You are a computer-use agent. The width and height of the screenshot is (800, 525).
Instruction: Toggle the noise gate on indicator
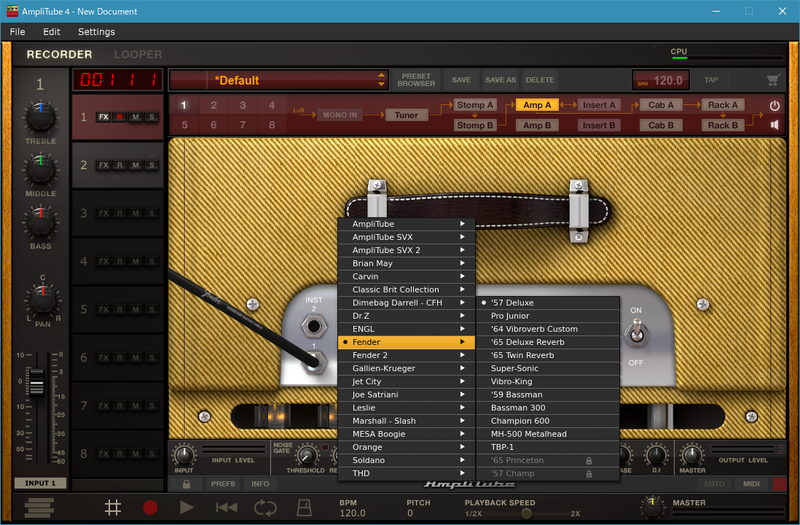(x=325, y=447)
